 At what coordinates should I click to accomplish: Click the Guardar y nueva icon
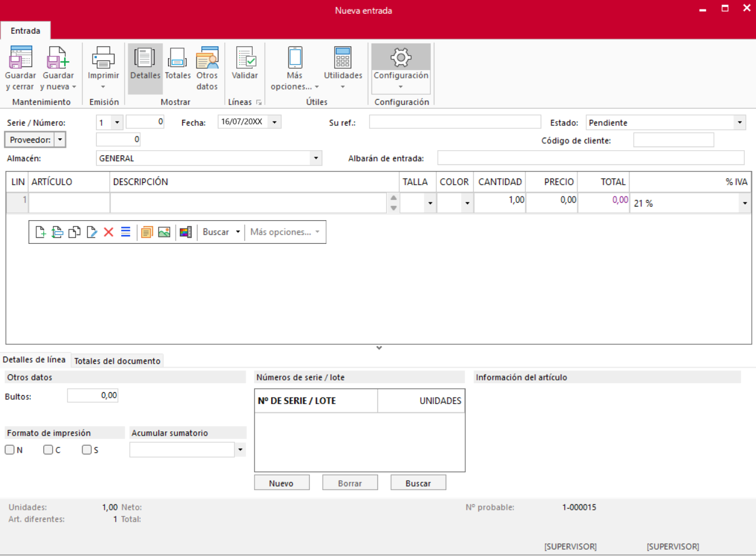[x=58, y=58]
